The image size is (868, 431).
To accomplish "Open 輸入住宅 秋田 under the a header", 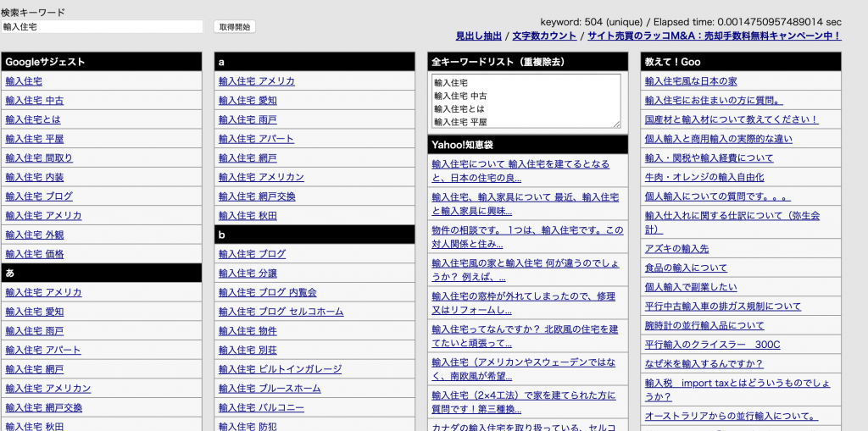I will 248,216.
